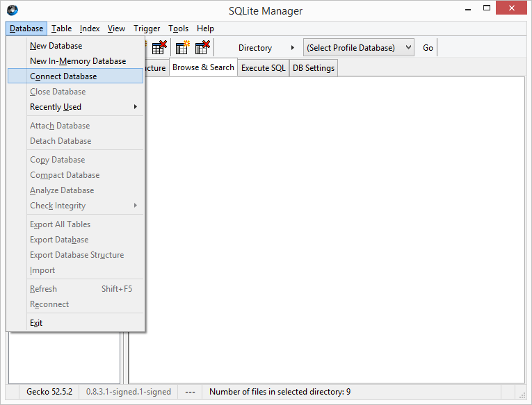Open the Trigger menu

pos(148,28)
